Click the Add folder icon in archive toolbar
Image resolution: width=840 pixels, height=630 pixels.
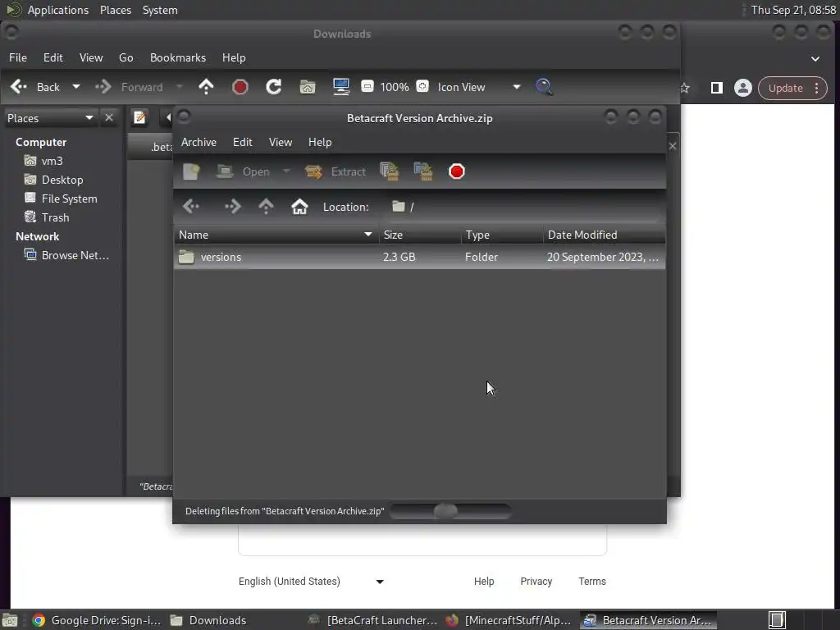[x=423, y=171]
